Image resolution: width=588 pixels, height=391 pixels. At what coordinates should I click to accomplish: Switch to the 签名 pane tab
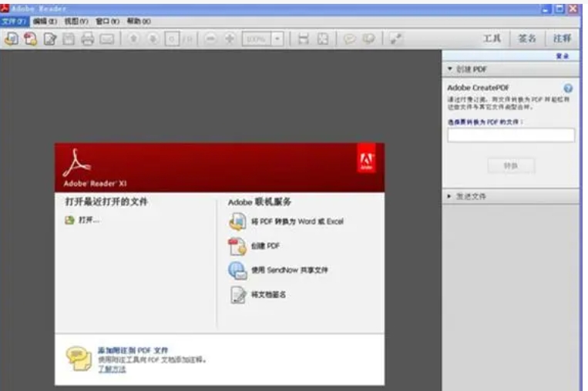527,38
